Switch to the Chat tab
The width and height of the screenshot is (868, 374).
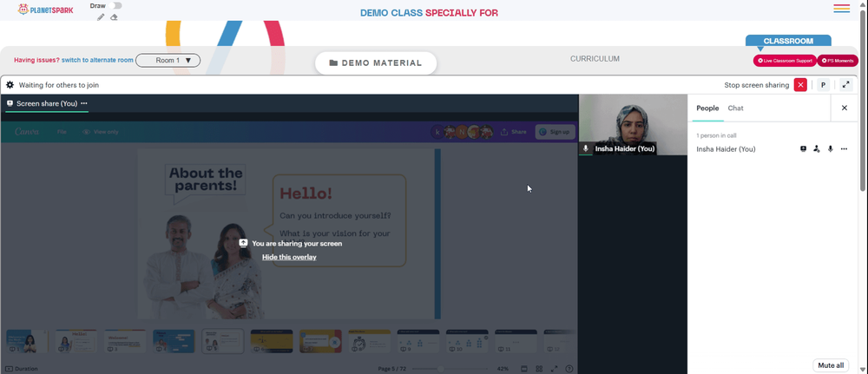click(736, 108)
